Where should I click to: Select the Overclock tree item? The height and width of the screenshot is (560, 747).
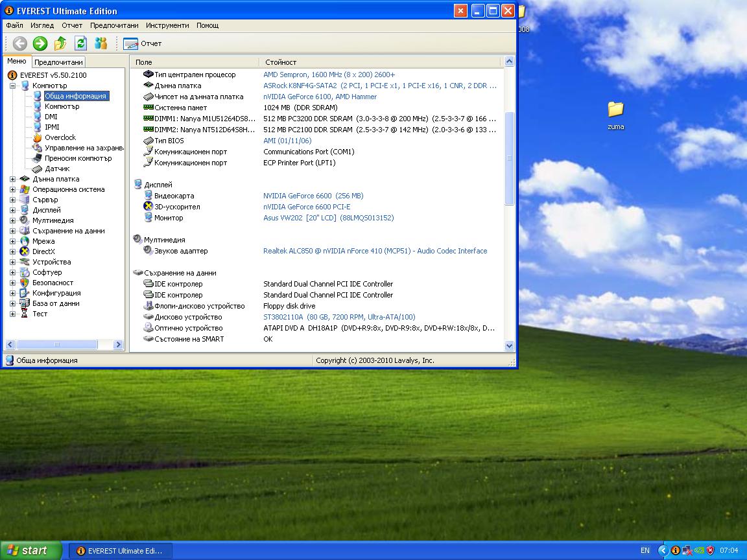tap(60, 137)
